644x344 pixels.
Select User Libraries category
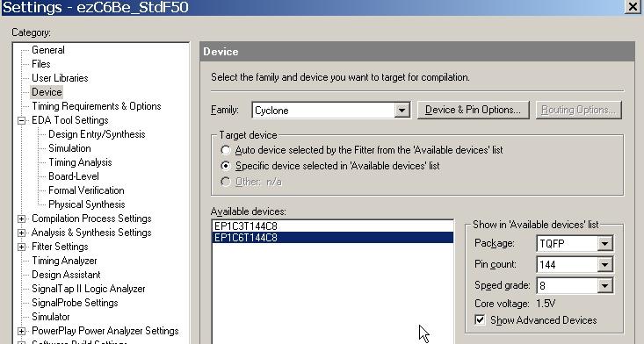point(60,78)
